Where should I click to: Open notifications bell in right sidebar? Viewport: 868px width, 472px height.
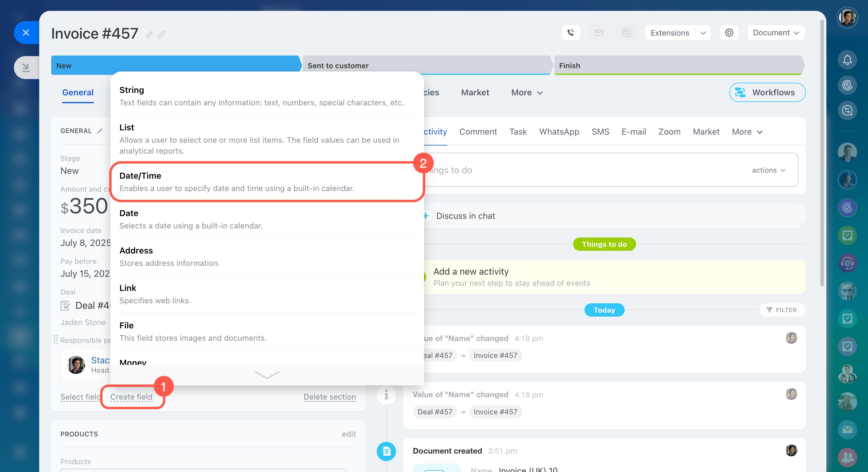847,60
